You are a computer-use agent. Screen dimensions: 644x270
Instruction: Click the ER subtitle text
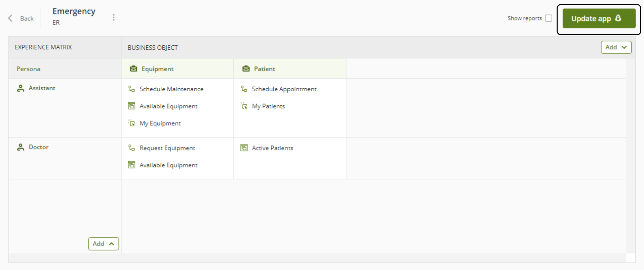tap(56, 22)
